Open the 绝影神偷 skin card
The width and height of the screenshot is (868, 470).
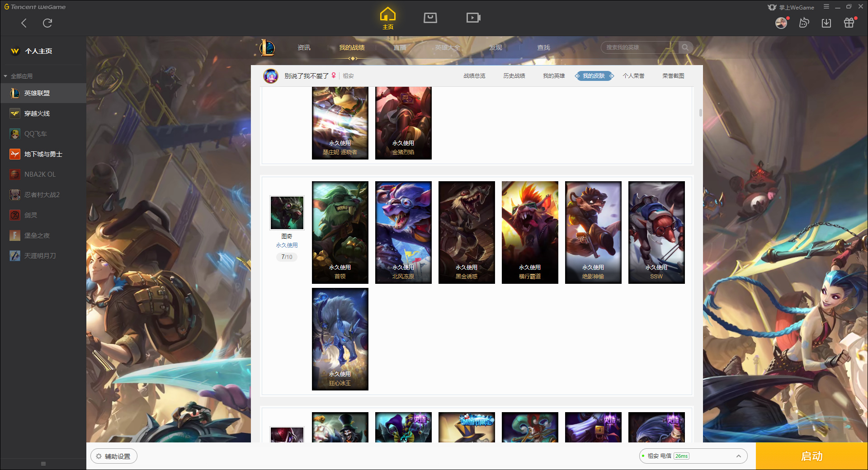(x=593, y=232)
